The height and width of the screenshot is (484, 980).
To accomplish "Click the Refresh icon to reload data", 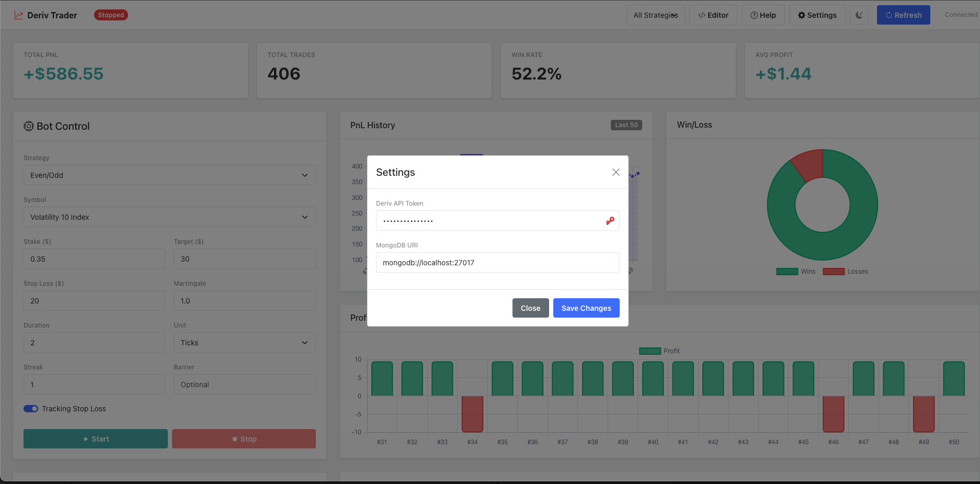I will coord(890,15).
